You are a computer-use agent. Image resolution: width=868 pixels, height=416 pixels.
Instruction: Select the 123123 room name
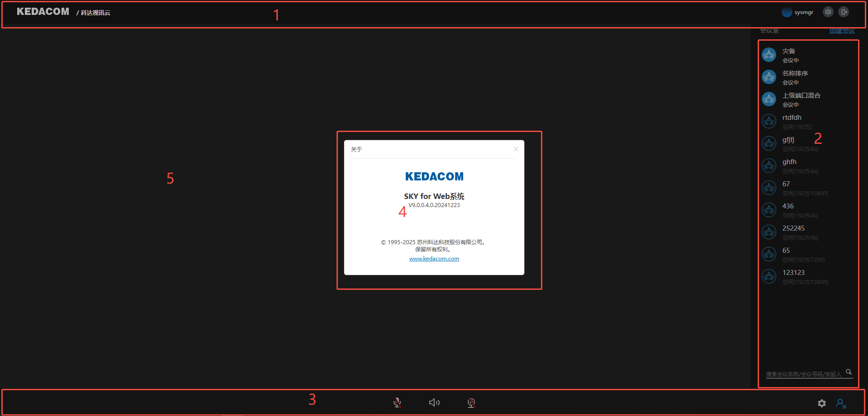pyautogui.click(x=794, y=273)
